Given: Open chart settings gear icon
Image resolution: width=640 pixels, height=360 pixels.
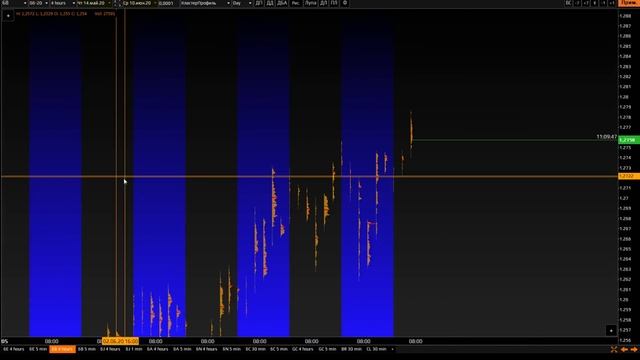Looking at the screenshot, I should [345, 3].
